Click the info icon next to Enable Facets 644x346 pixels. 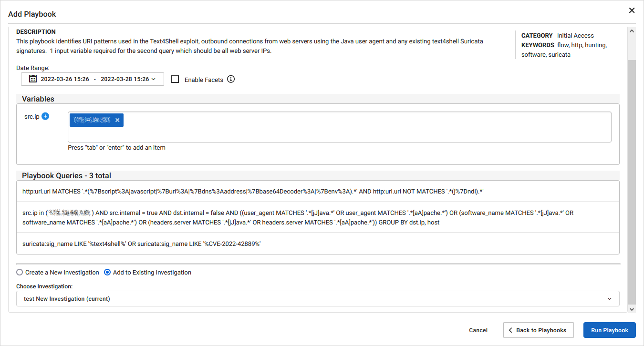pyautogui.click(x=231, y=79)
